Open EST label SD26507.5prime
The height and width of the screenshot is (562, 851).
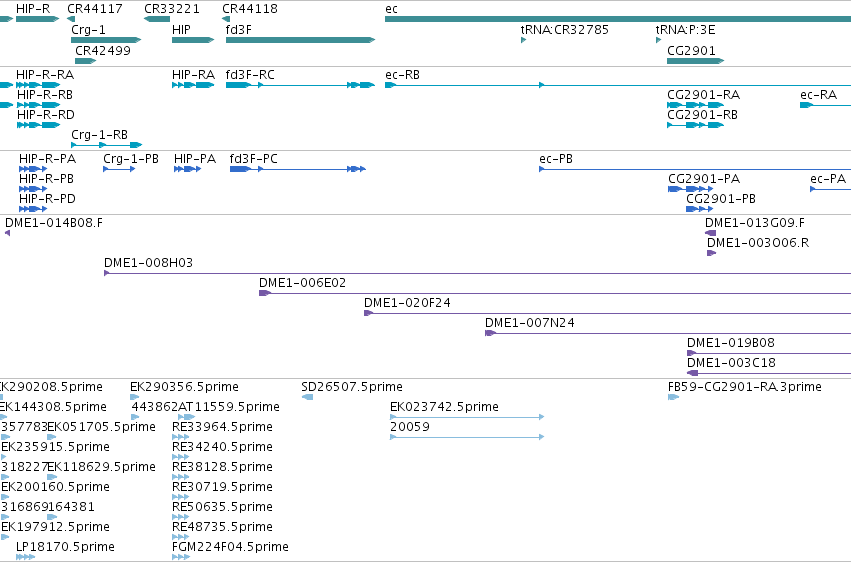352,387
